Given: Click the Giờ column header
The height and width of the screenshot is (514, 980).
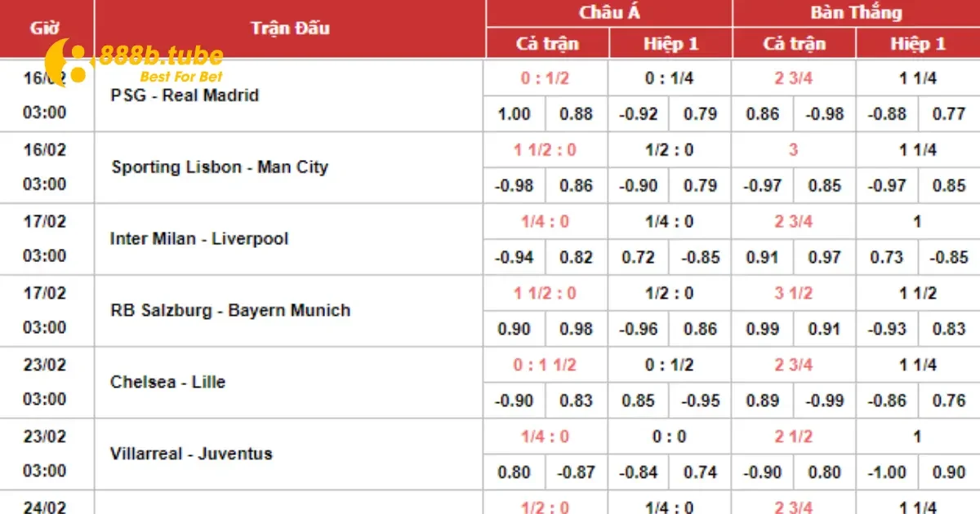Looking at the screenshot, I should (x=47, y=28).
